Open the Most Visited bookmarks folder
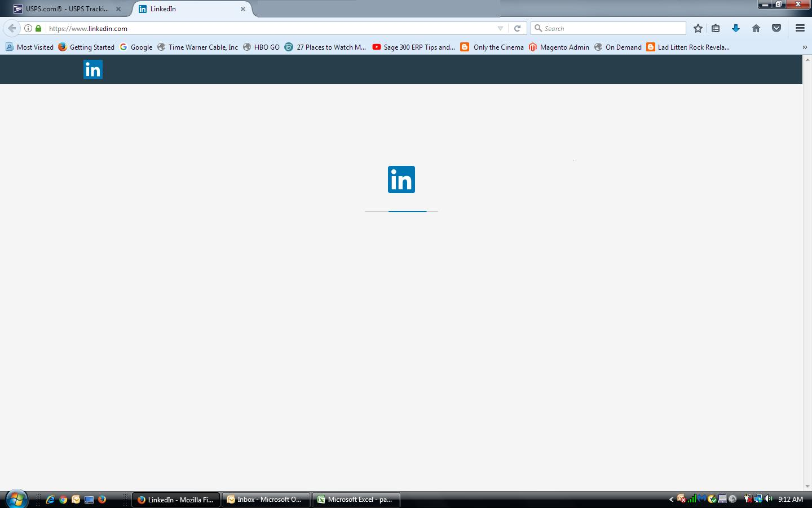The image size is (812, 508). 29,47
